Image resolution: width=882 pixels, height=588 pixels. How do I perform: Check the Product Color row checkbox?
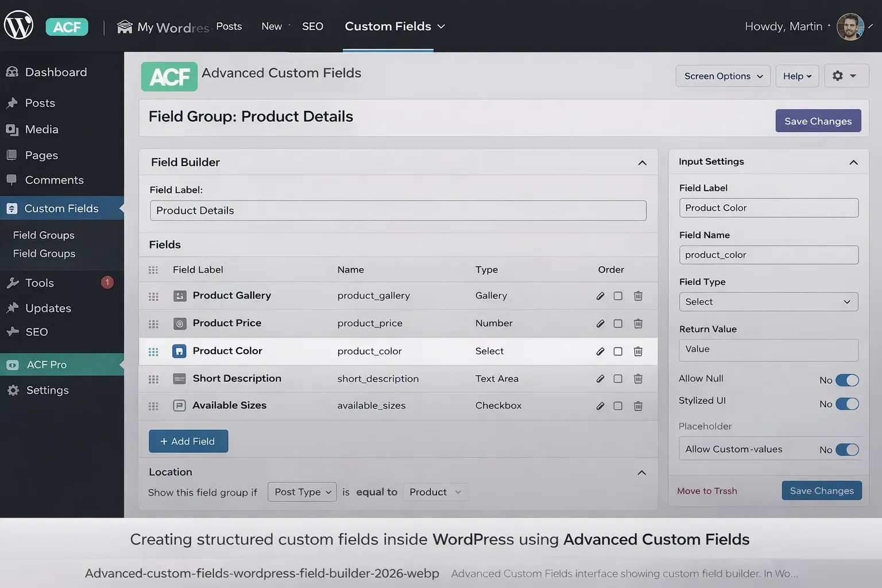coord(618,351)
